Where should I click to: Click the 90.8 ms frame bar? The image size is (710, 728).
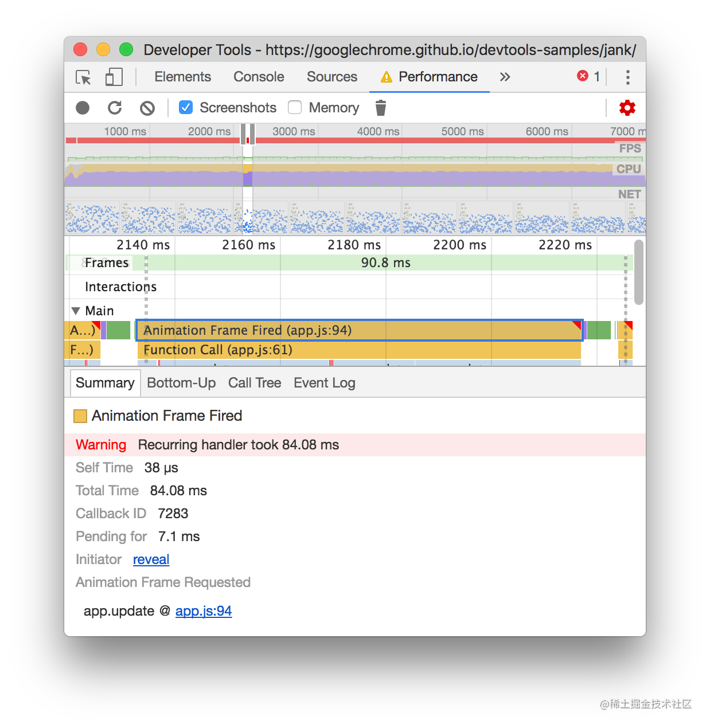(385, 263)
